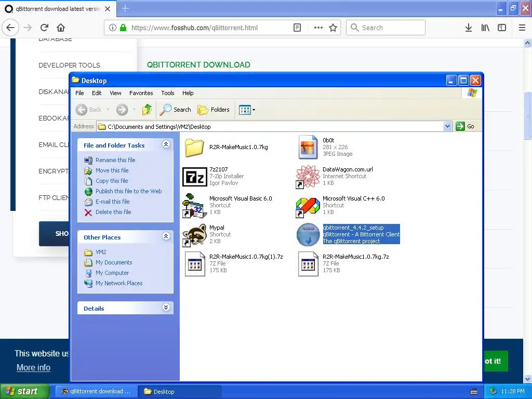Select the DataWagon.com.url shortcut icon
The image size is (532, 399).
(x=308, y=177)
